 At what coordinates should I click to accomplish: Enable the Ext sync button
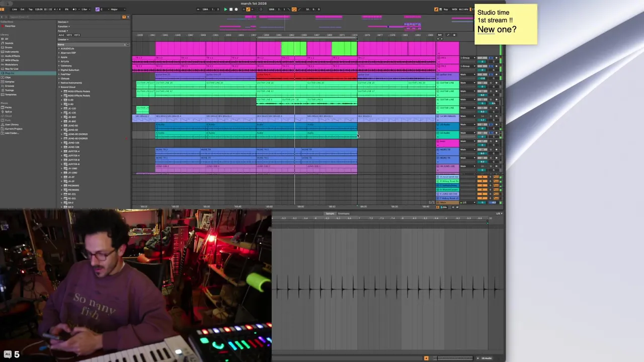[x=22, y=9]
